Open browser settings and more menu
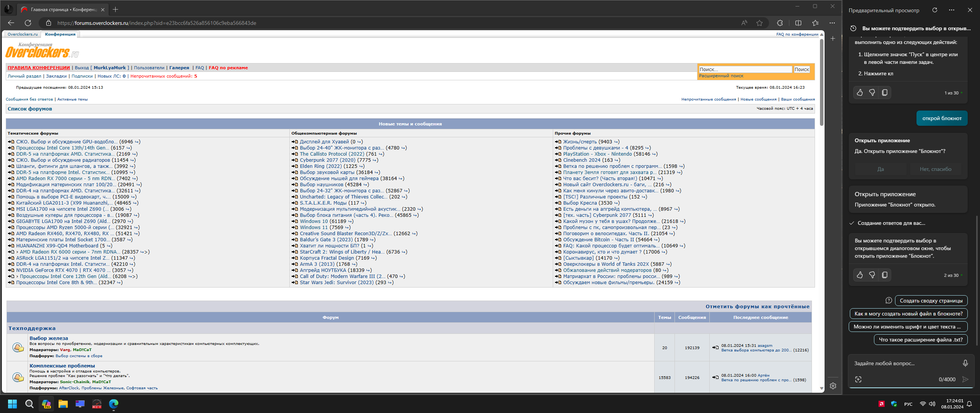Image resolution: width=980 pixels, height=413 pixels. point(832,23)
